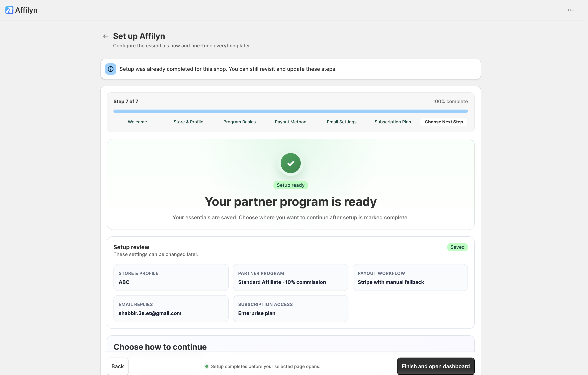588x375 pixels.
Task: Open the Subscription Plan step
Action: [393, 122]
